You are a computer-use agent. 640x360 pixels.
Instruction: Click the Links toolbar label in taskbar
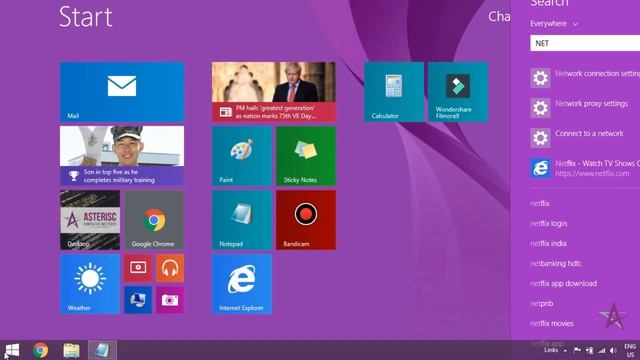551,350
